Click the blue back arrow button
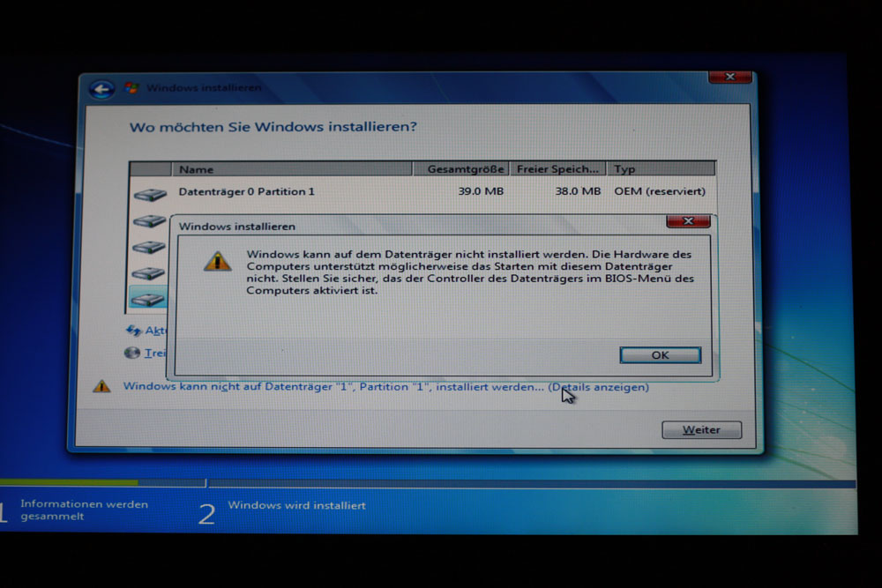Viewport: 882px width, 588px height. (101, 89)
